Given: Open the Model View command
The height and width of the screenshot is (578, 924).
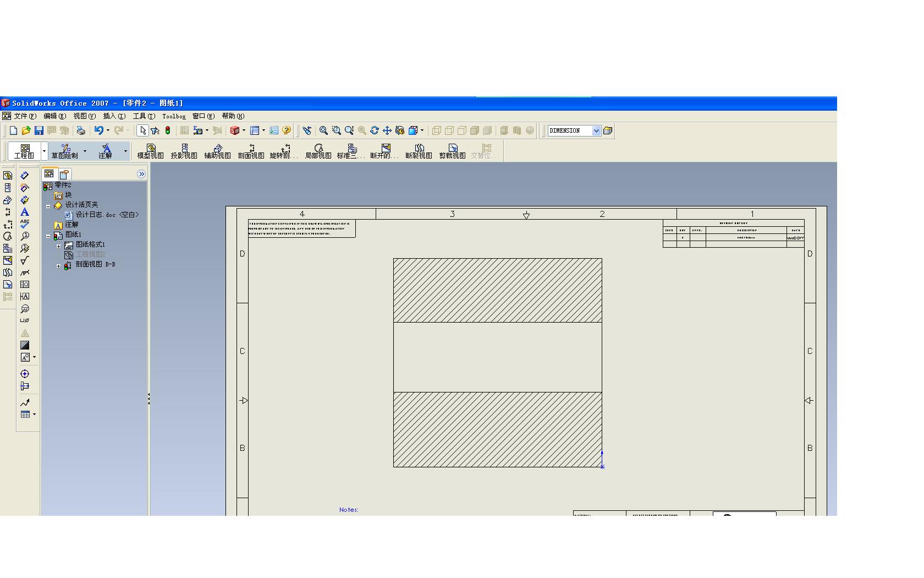Looking at the screenshot, I should (150, 151).
